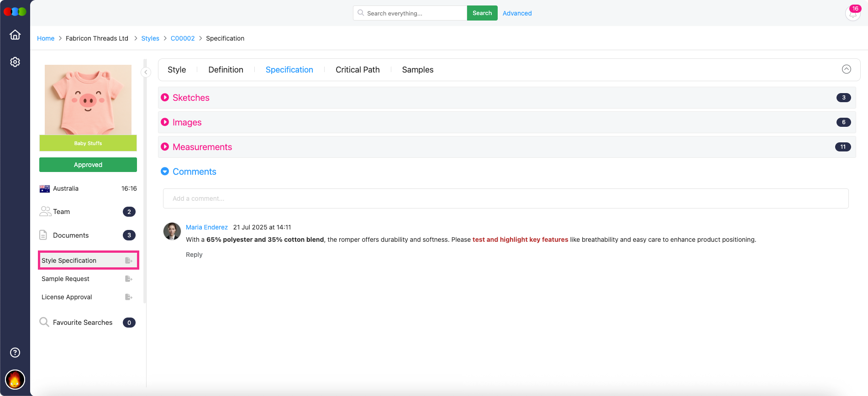Viewport: 868px width, 396px height.
Task: Switch to the Critical Path tab
Action: coord(358,70)
